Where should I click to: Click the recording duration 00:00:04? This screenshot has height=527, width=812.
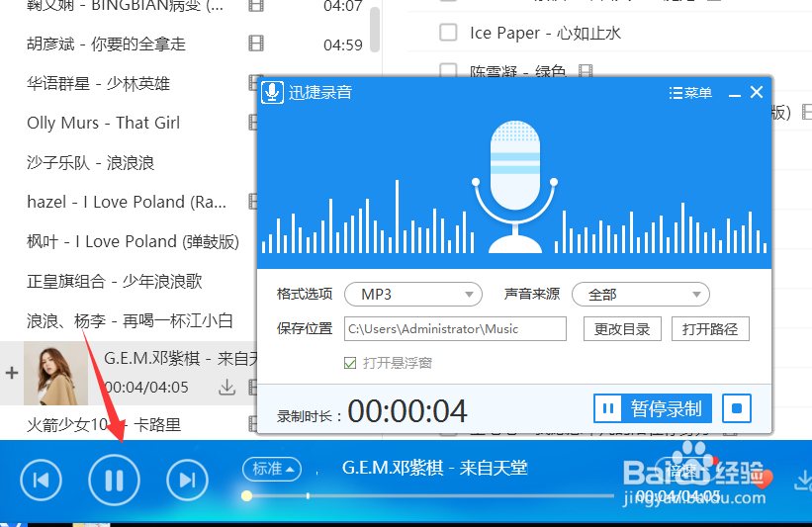click(x=407, y=411)
